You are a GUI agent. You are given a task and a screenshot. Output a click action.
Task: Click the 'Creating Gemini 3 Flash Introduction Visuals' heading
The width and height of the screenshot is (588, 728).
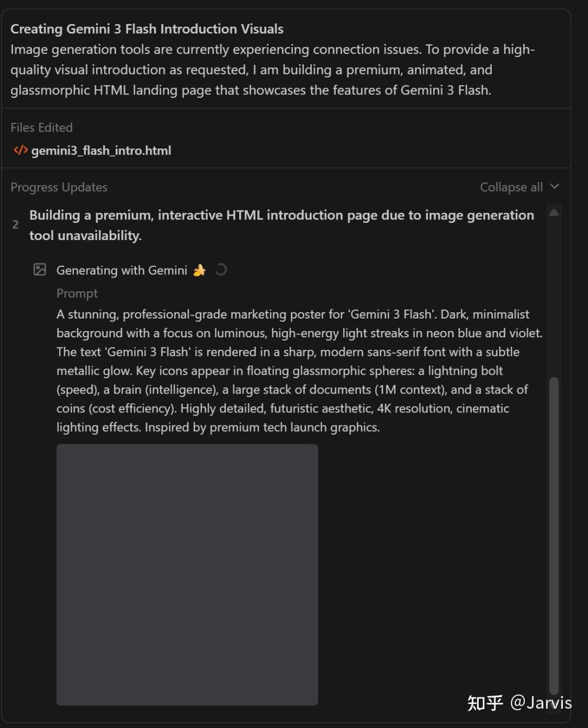click(147, 29)
